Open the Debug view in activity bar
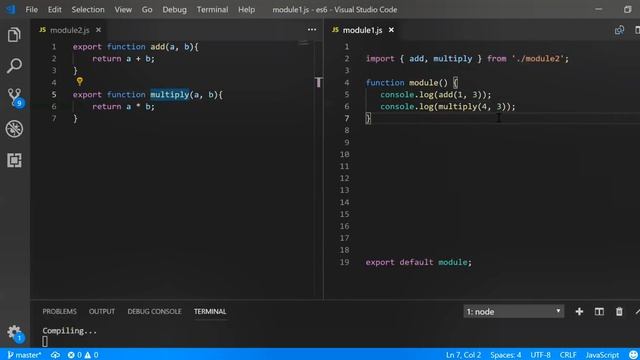The height and width of the screenshot is (360, 640). click(14, 129)
